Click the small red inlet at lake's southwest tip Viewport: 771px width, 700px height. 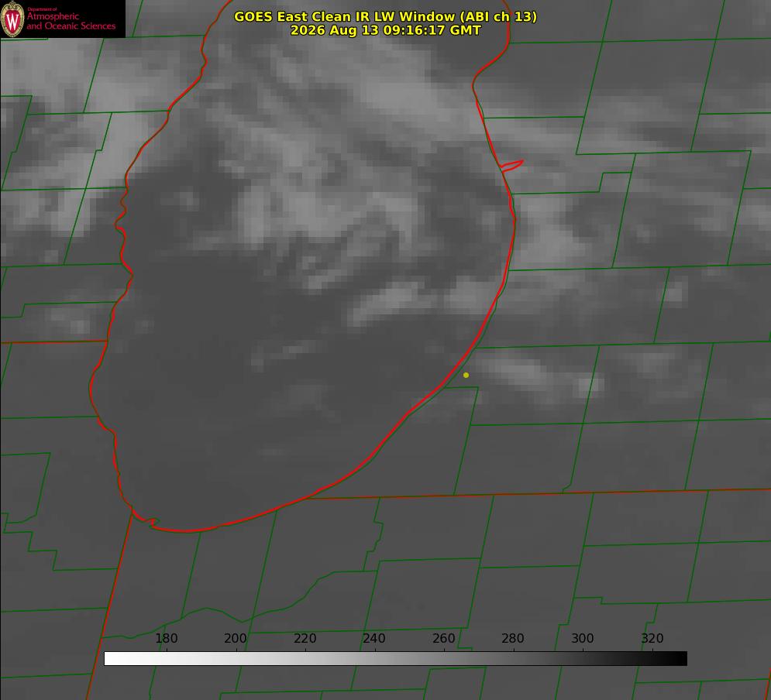pos(146,519)
